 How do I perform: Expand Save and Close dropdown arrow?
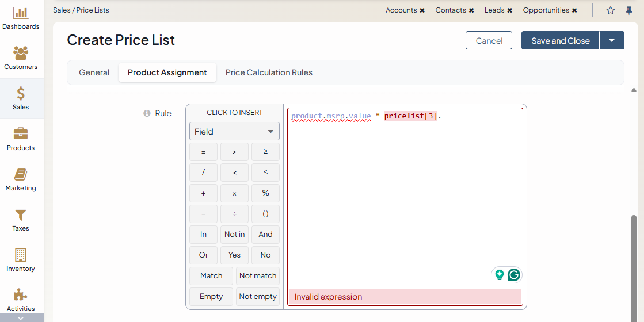click(x=612, y=40)
